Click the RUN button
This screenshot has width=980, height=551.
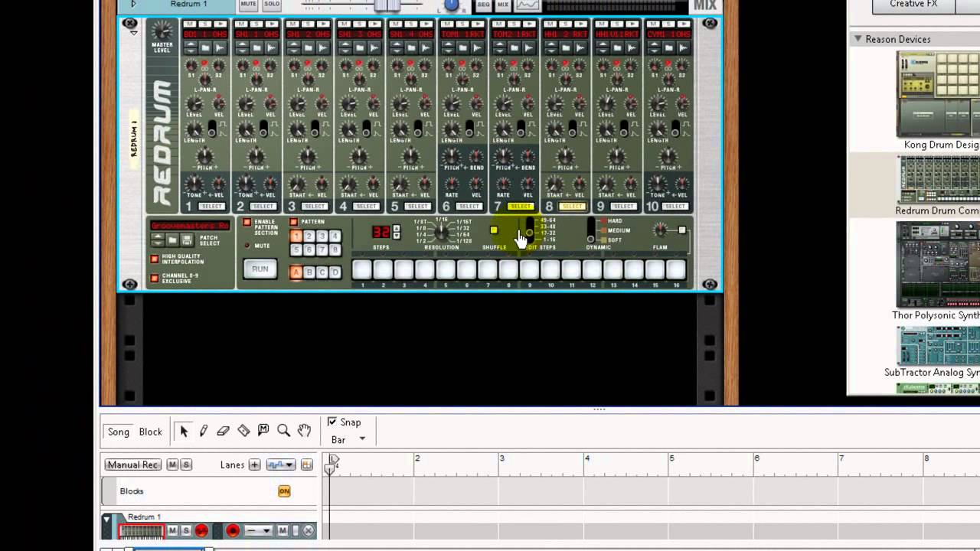pos(260,269)
